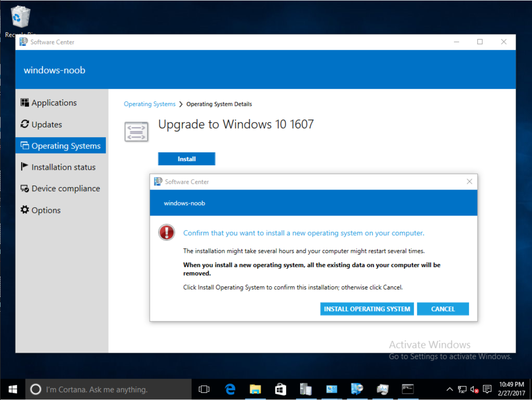This screenshot has height=400, width=532.
Task: Click the 'Confirm that you want to install' heading
Action: point(303,233)
